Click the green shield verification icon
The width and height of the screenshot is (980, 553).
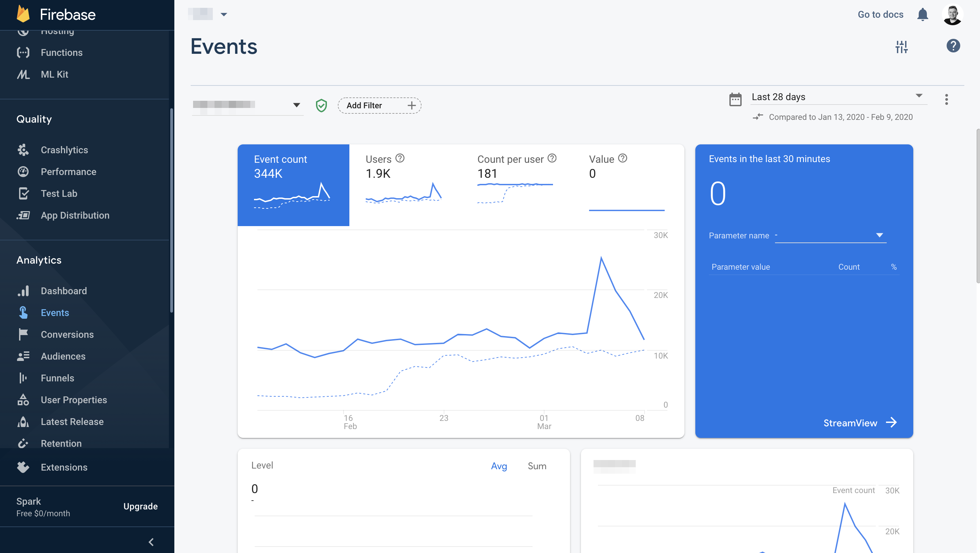321,105
